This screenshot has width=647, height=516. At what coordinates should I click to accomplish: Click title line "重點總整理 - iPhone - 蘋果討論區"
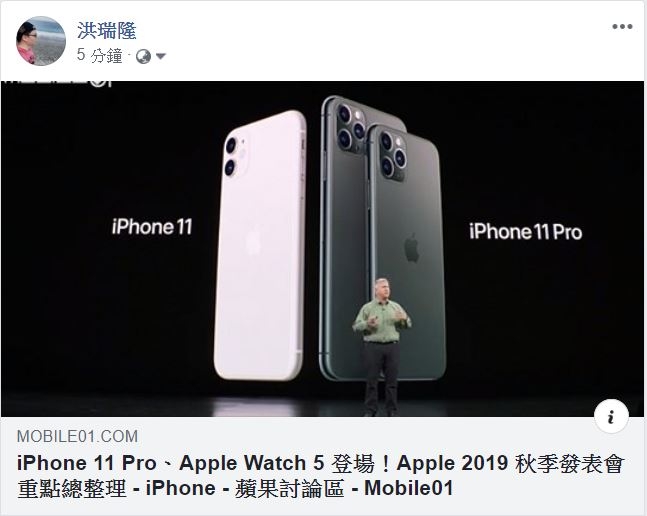click(181, 488)
